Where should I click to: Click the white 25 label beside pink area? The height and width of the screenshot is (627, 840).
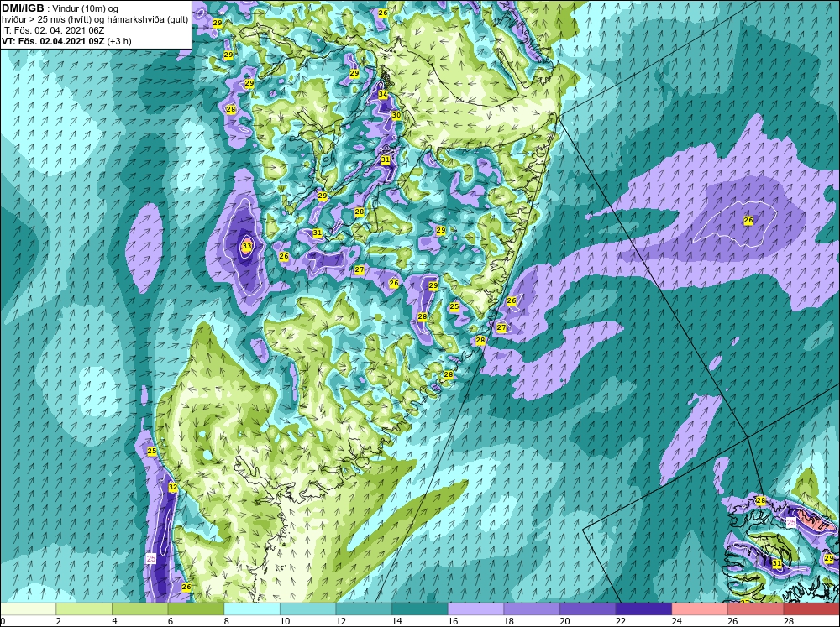(x=791, y=522)
